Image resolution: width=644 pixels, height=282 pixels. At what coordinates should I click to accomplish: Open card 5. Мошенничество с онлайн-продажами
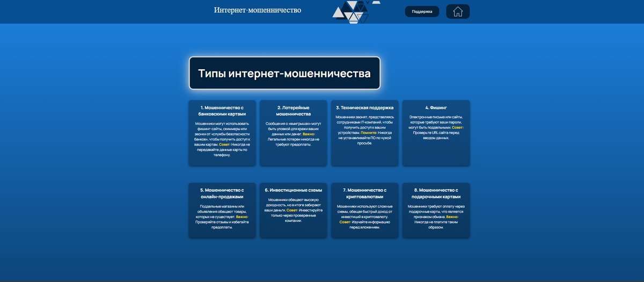click(x=222, y=211)
